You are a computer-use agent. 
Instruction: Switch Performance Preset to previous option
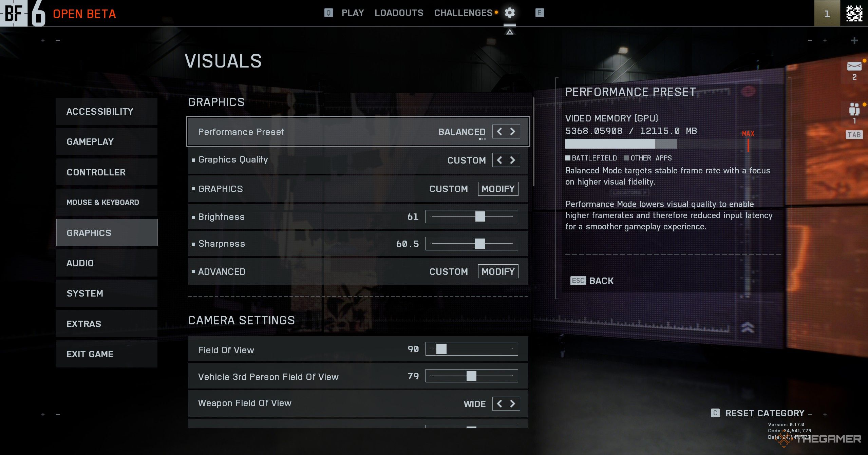click(499, 132)
